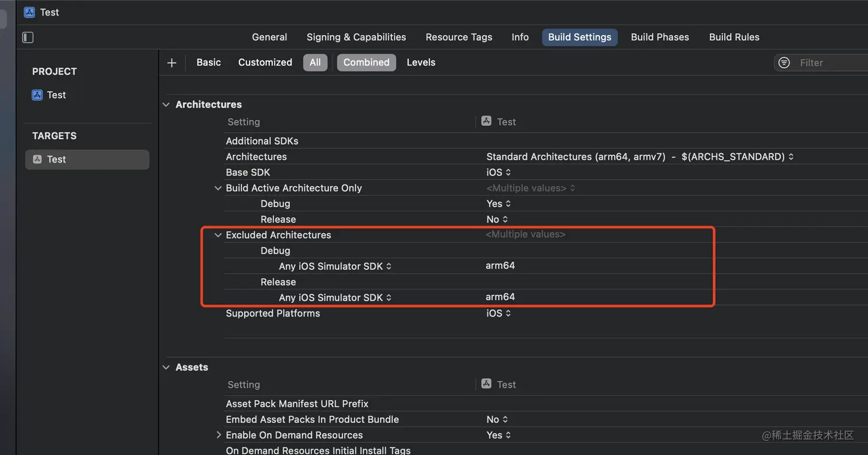Screen dimensions: 868x455
Task: Show Customized build settings
Action: 265,63
